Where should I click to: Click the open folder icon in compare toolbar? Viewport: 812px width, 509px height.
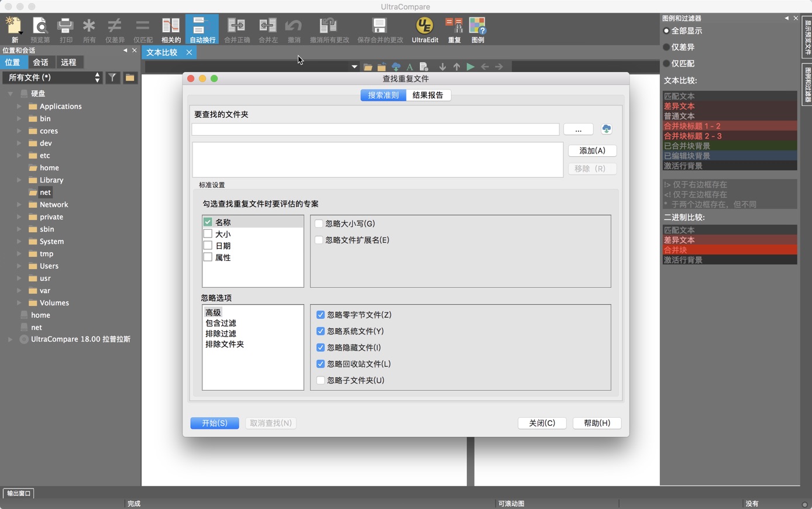[x=367, y=67]
